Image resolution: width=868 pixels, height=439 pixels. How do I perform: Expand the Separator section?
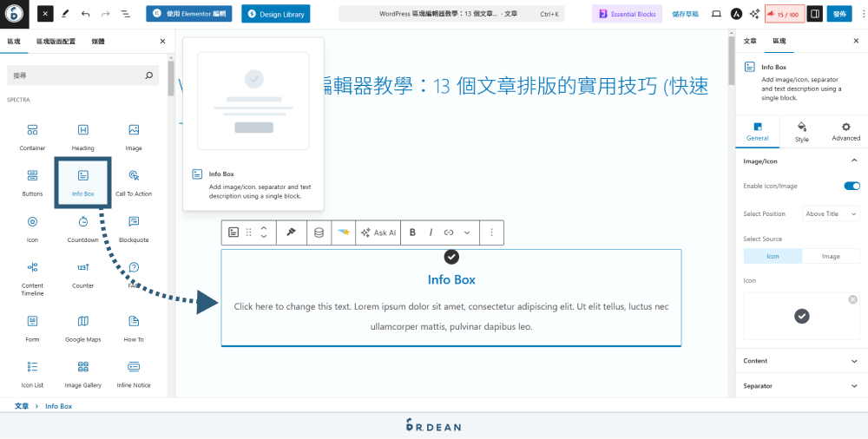801,386
